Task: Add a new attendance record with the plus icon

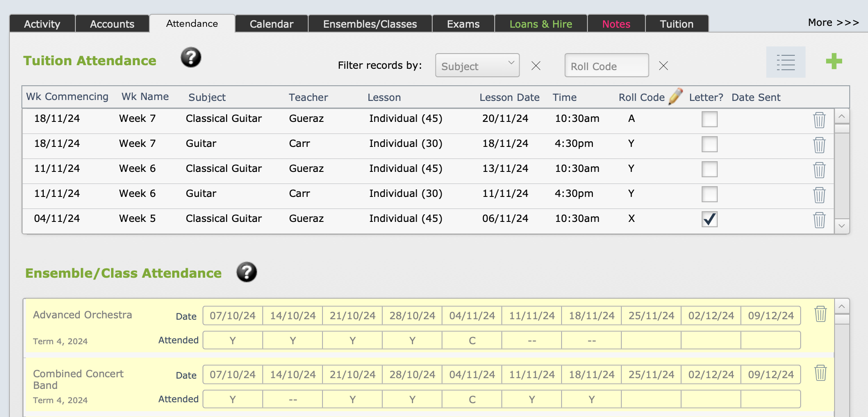Action: click(834, 62)
